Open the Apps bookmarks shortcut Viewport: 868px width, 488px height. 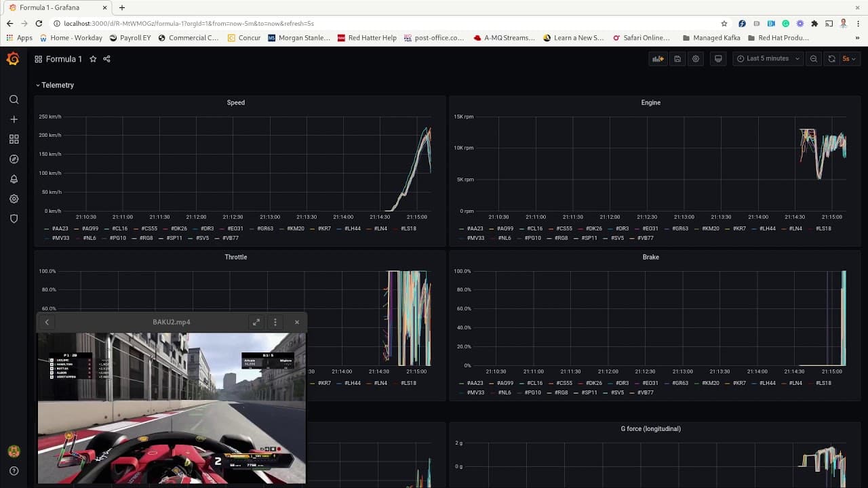tap(20, 38)
